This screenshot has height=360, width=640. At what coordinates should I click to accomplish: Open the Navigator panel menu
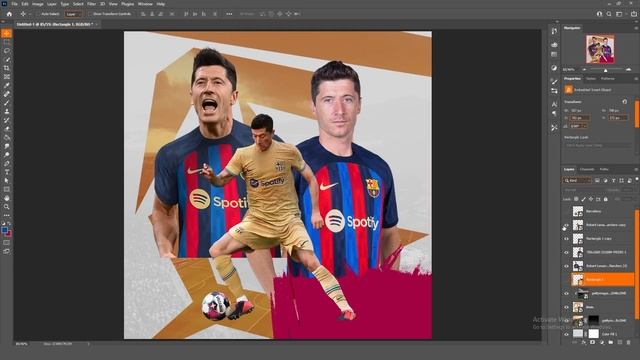(x=636, y=28)
